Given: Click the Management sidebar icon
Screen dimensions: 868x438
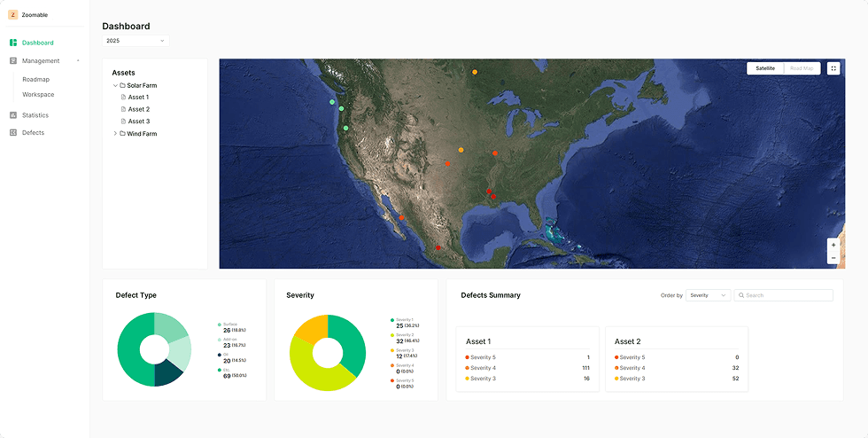Looking at the screenshot, I should click(x=13, y=61).
